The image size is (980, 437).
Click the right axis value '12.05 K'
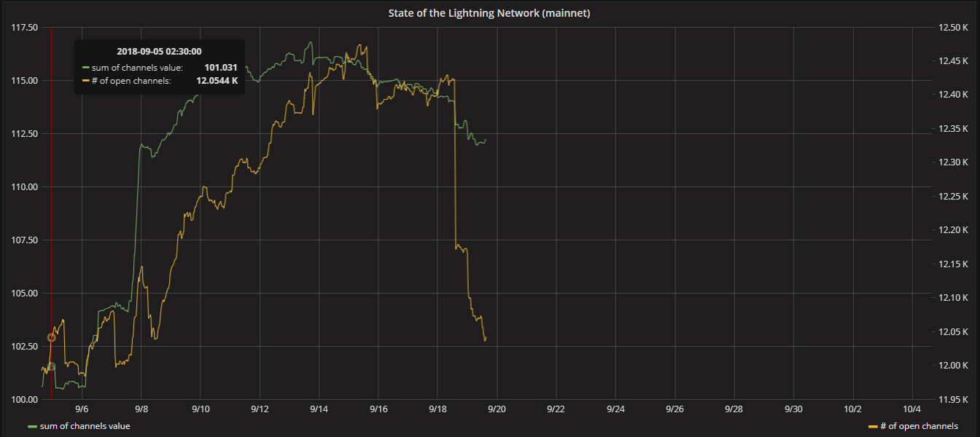pyautogui.click(x=953, y=331)
